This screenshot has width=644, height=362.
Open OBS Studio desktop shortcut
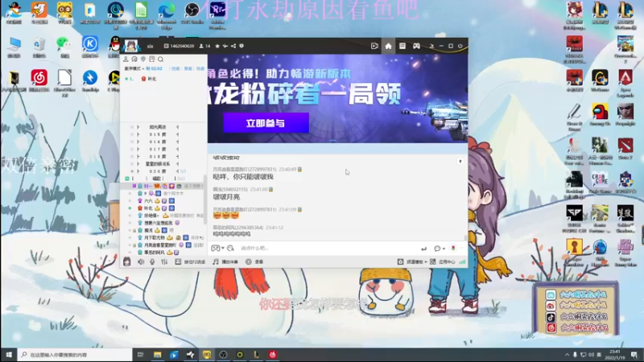192,13
